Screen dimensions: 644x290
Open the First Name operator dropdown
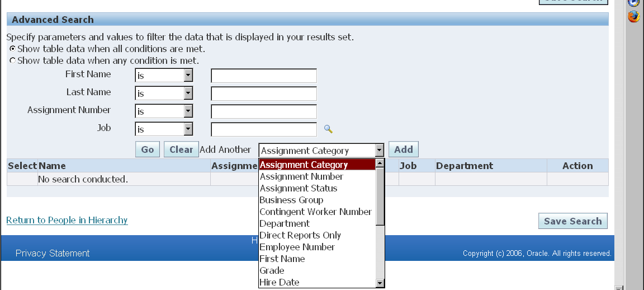pos(188,76)
